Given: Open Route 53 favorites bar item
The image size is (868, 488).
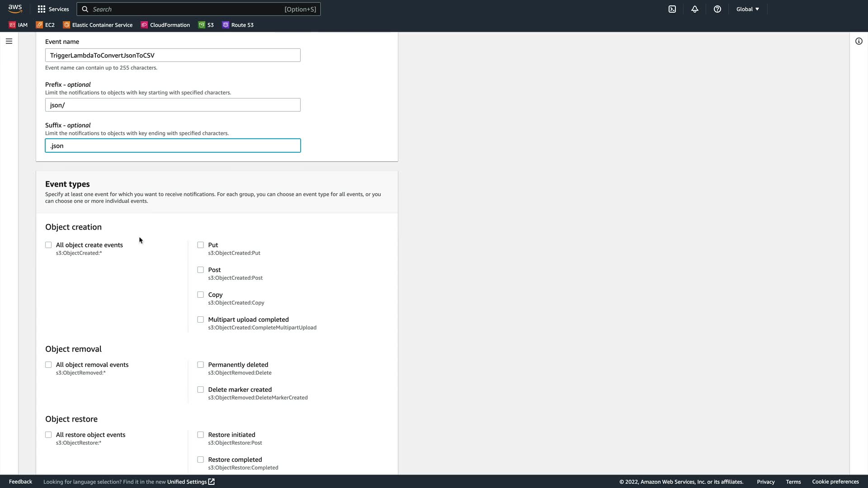Looking at the screenshot, I should coord(238,25).
